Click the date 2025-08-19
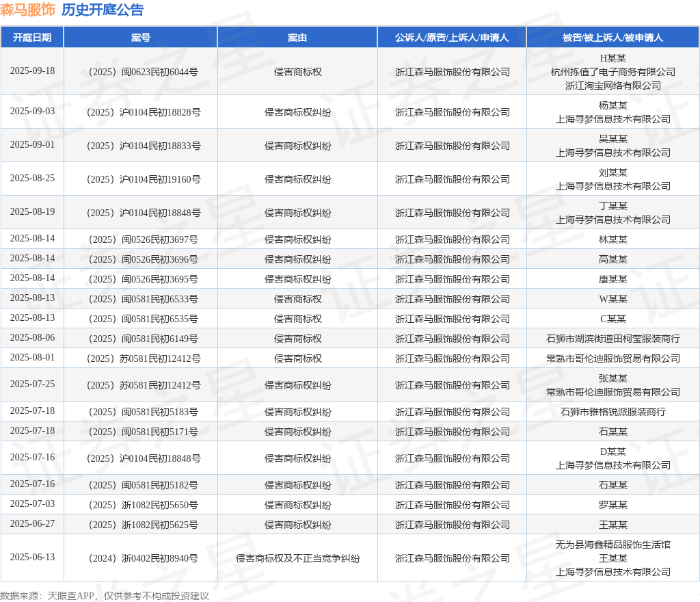Viewport: 700px width, 602px height. pos(32,211)
